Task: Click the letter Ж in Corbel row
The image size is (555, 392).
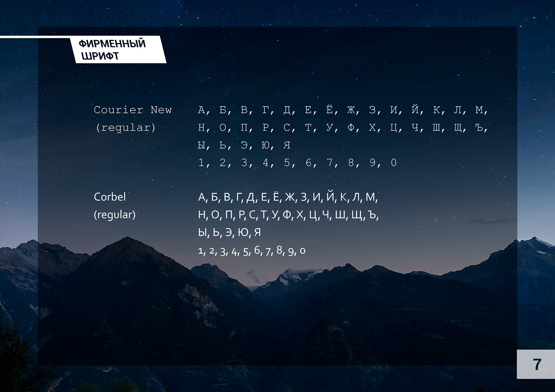Action: click(289, 197)
